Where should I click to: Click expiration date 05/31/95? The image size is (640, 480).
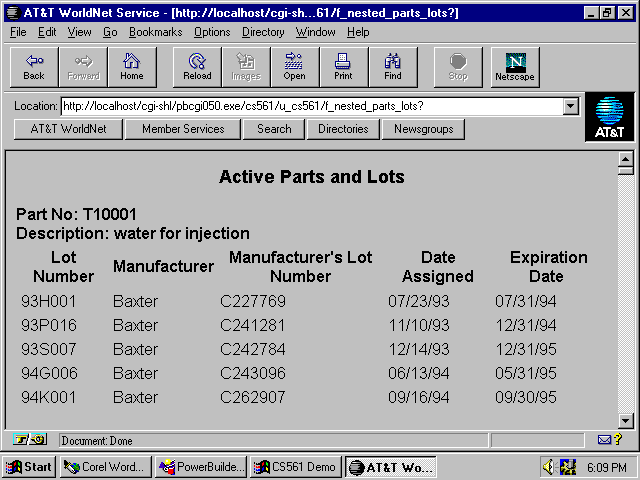pos(526,373)
